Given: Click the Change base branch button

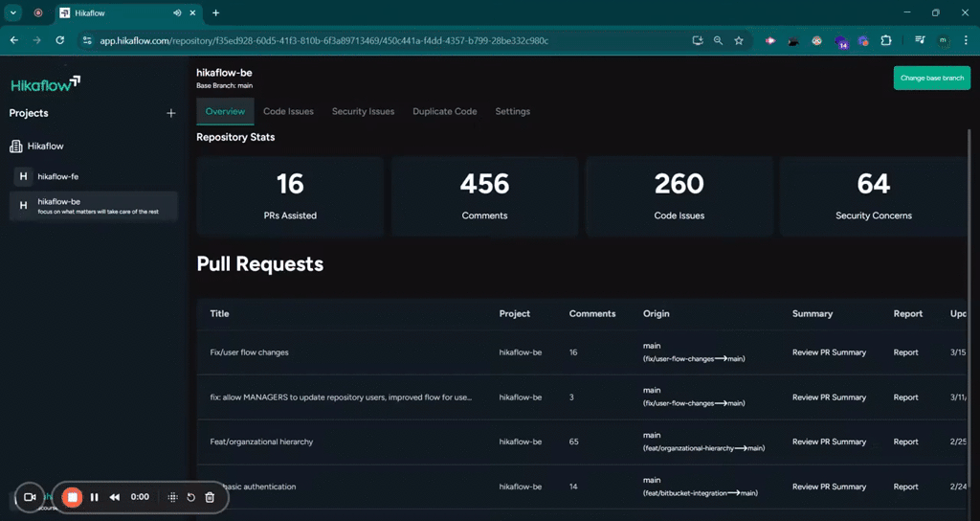Looking at the screenshot, I should (x=931, y=78).
